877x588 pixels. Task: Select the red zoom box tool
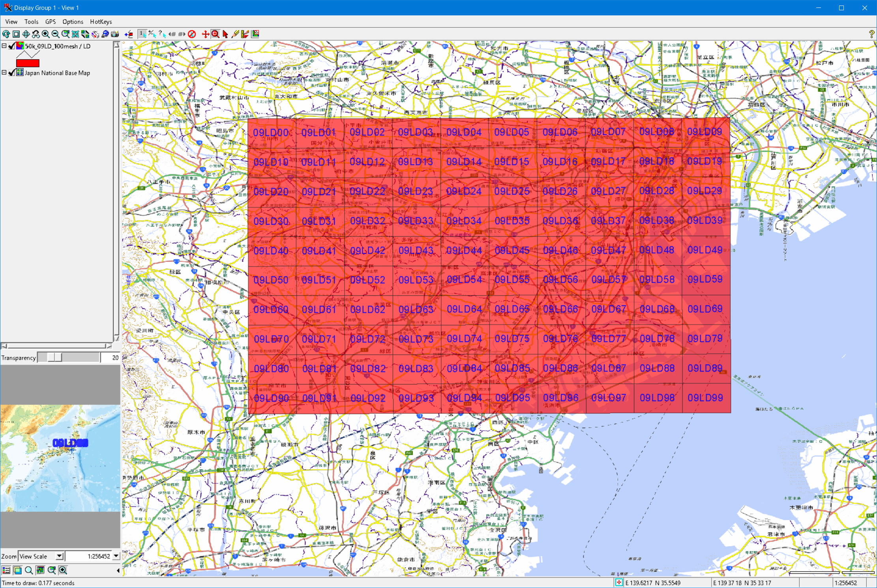coord(215,34)
